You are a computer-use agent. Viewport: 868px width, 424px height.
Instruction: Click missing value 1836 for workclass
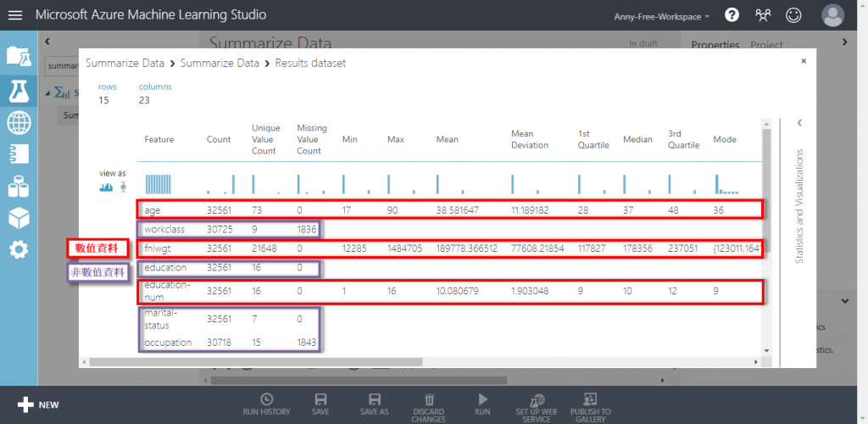click(x=306, y=229)
